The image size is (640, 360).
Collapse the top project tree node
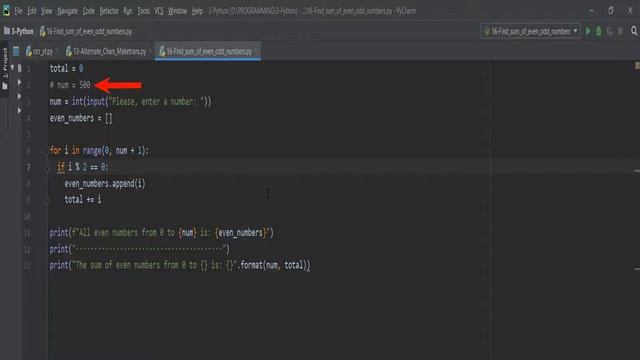pos(13,67)
